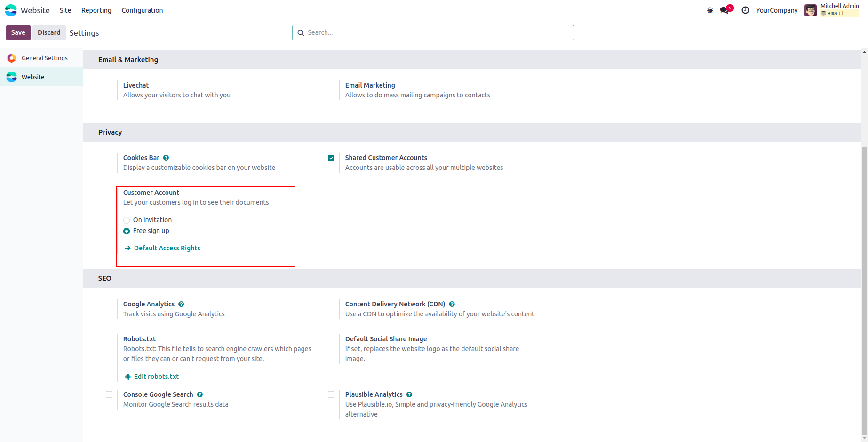
Task: Open the Mitchell Admin user dropdown
Action: click(x=832, y=10)
